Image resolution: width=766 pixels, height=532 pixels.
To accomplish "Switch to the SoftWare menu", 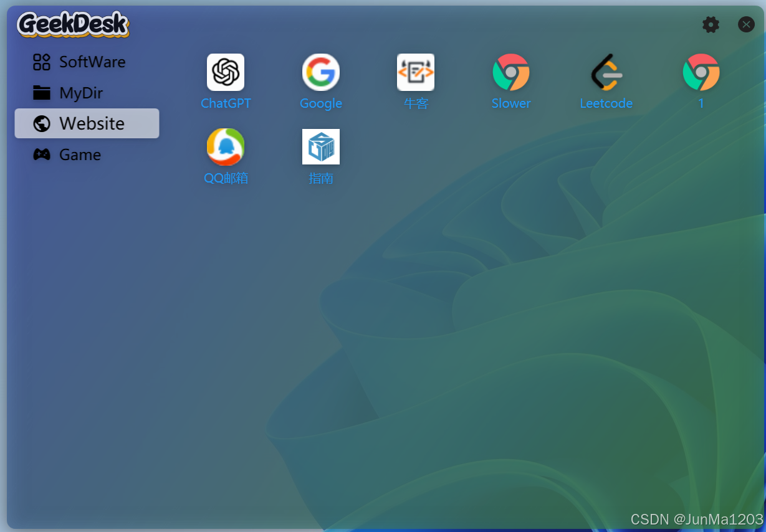I will coord(87,62).
